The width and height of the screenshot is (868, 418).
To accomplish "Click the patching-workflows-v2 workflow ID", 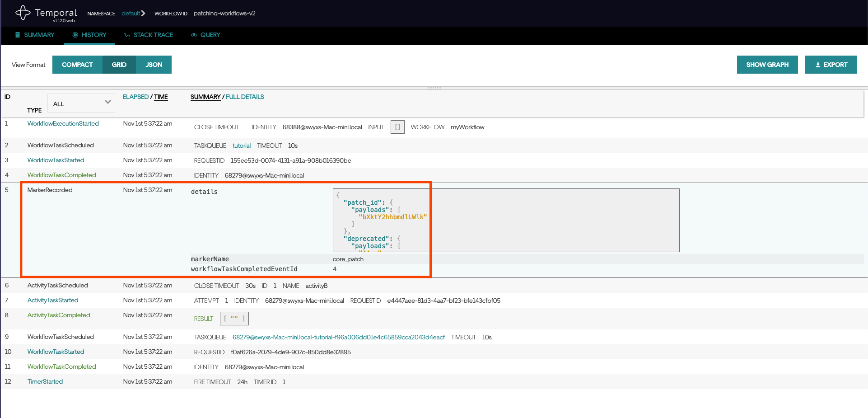I will click(x=224, y=13).
